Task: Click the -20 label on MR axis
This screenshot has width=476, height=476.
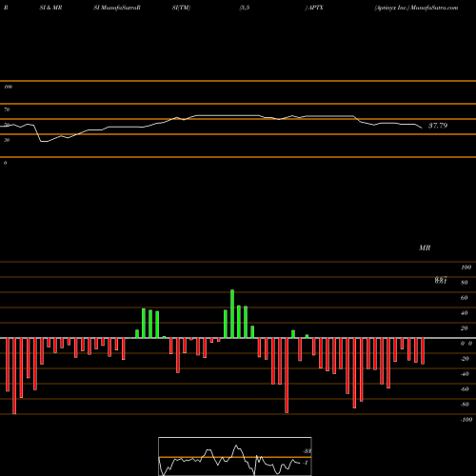Action: tap(465, 359)
